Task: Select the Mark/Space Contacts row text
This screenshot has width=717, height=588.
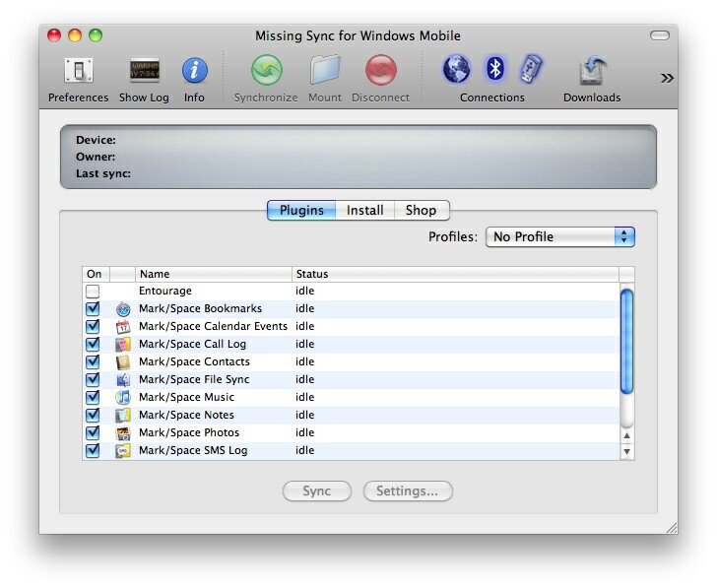Action: click(x=194, y=361)
